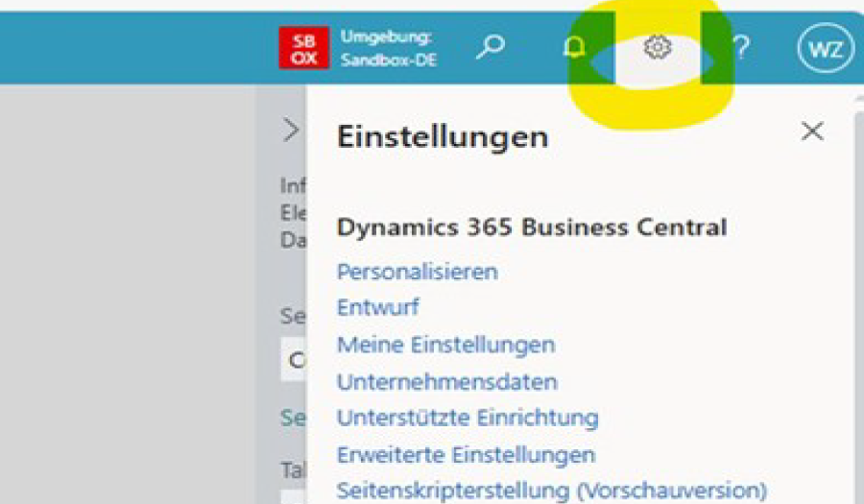Open the search magnifier in header

click(491, 47)
